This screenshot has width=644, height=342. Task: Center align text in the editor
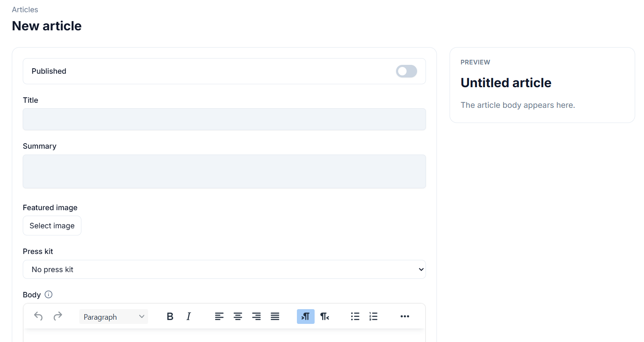coord(238,316)
